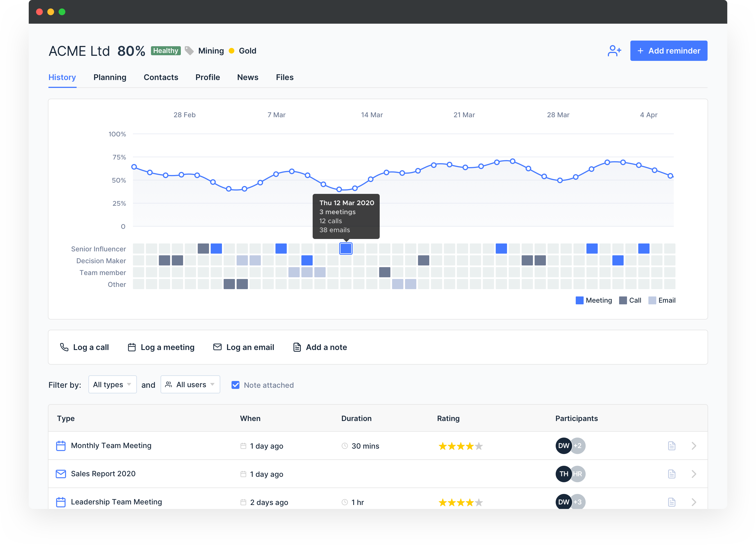Click Monthly Team Meeting title

(x=111, y=446)
